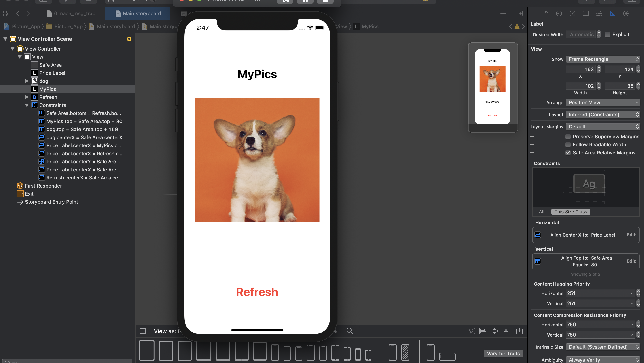Click the Align constraints icon
The height and width of the screenshot is (363, 644).
coord(483,331)
